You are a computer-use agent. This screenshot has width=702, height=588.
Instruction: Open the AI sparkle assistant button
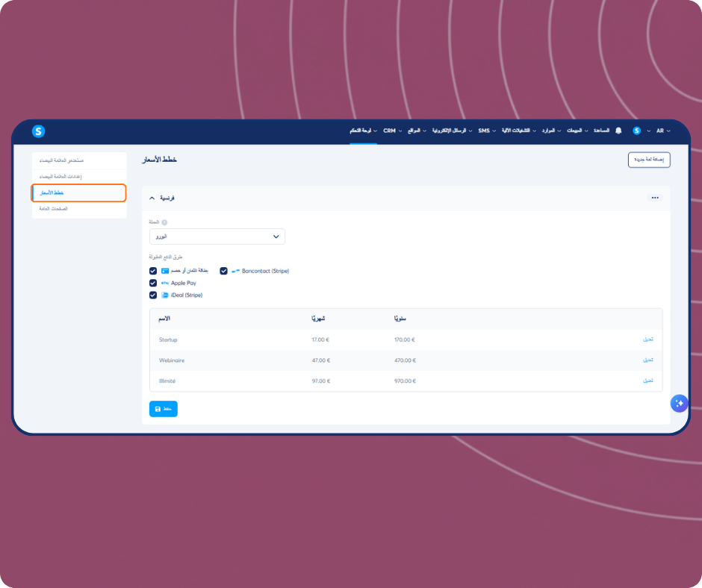tap(679, 403)
